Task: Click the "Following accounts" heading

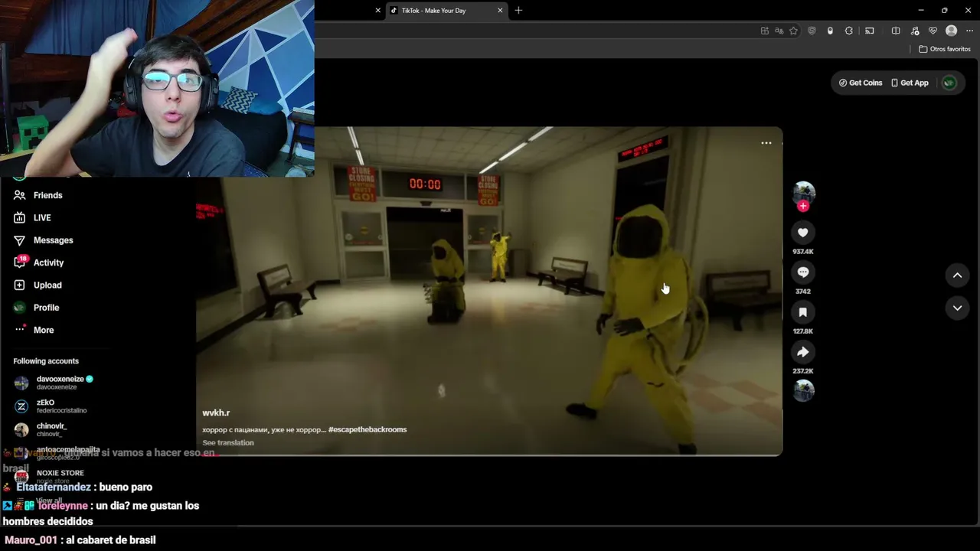Action: [x=46, y=361]
